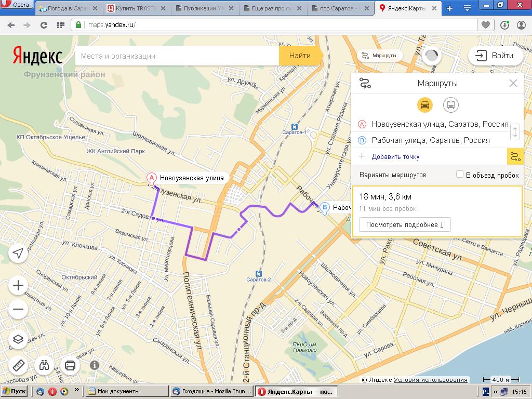Click the print map icon
Viewport: 532px width, 399px height.
tap(70, 365)
